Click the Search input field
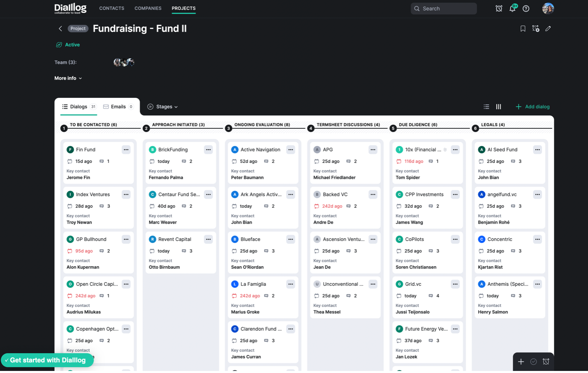 tap(444, 8)
